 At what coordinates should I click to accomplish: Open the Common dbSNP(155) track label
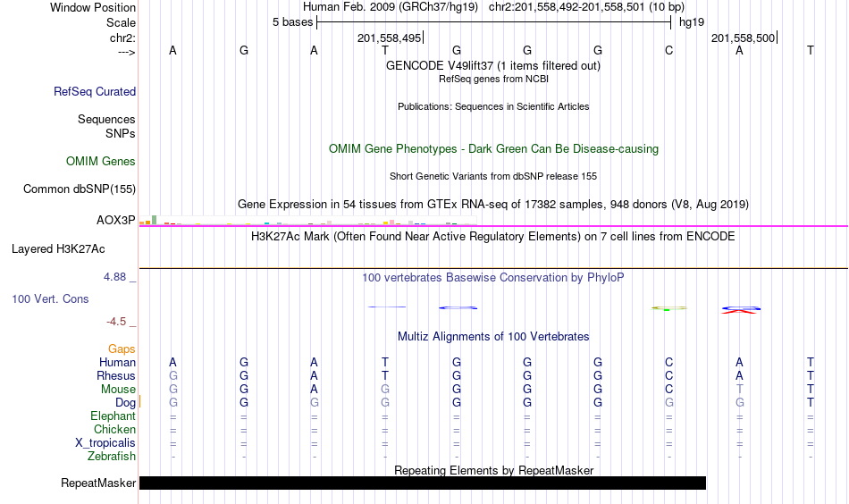80,189
